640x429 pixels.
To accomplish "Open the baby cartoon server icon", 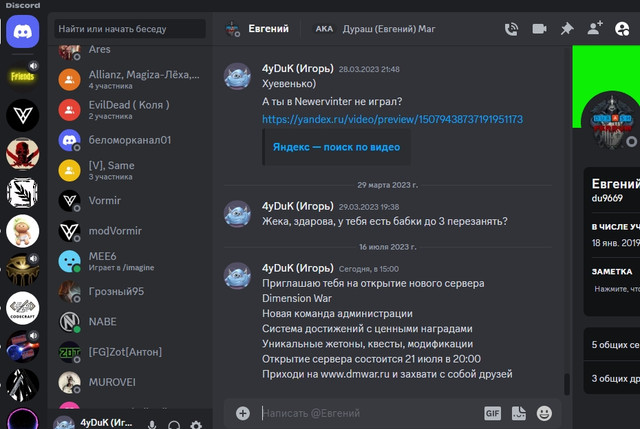I will 22,231.
